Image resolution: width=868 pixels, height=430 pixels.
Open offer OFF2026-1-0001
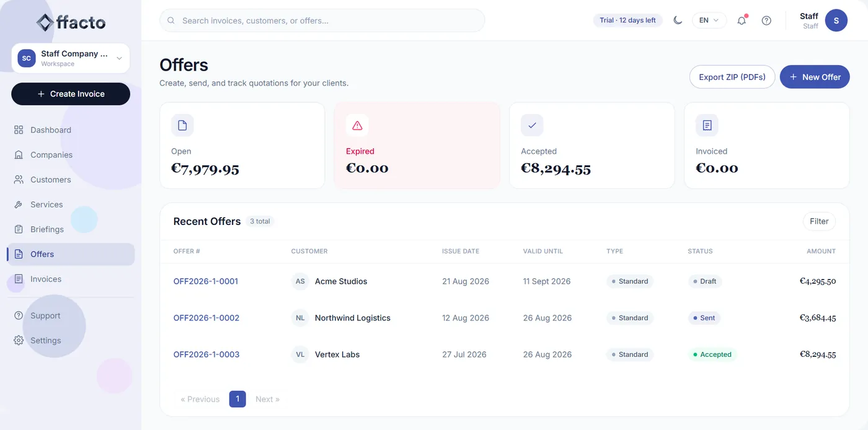coord(206,281)
